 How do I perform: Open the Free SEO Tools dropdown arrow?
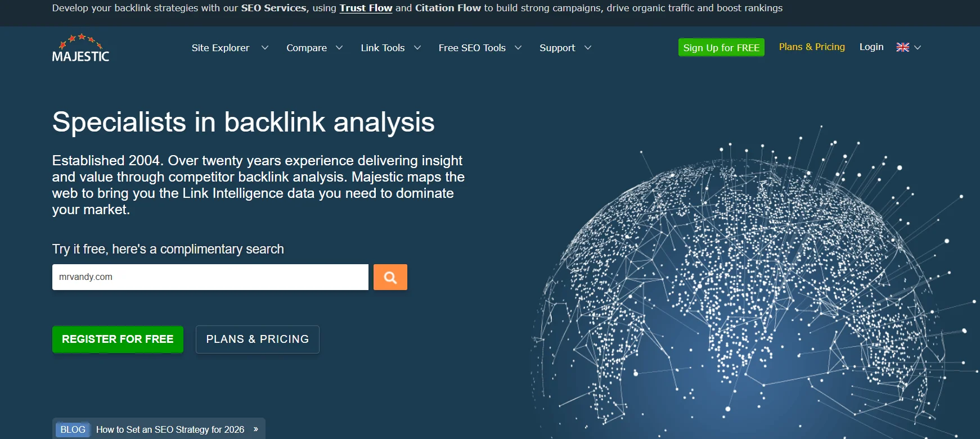[518, 48]
